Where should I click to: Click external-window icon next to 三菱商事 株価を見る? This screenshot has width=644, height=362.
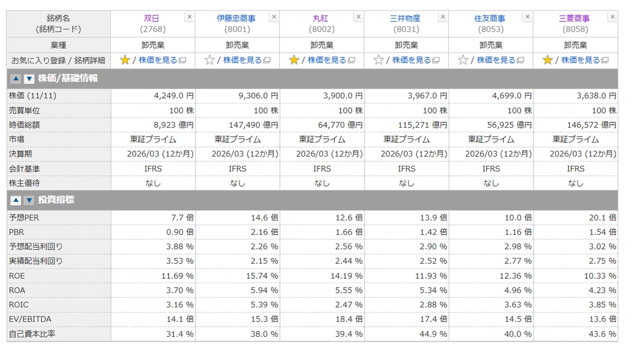[605, 61]
